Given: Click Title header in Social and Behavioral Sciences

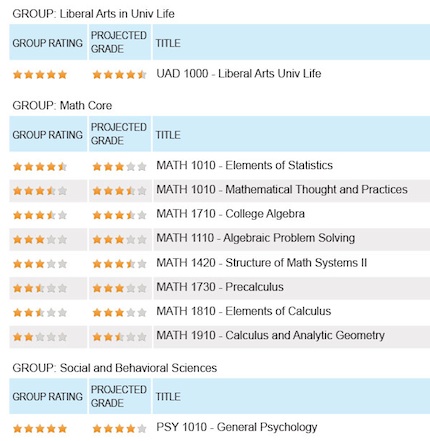Looking at the screenshot, I should tap(168, 397).
